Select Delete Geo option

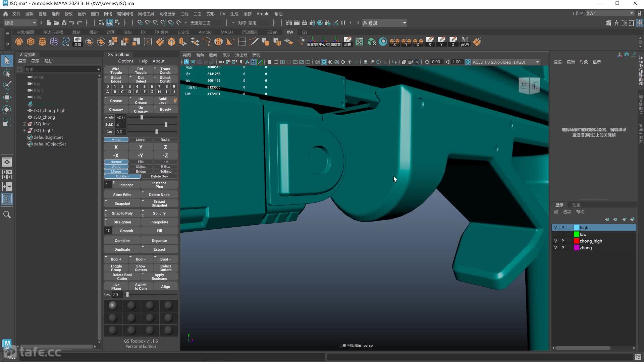159,176
